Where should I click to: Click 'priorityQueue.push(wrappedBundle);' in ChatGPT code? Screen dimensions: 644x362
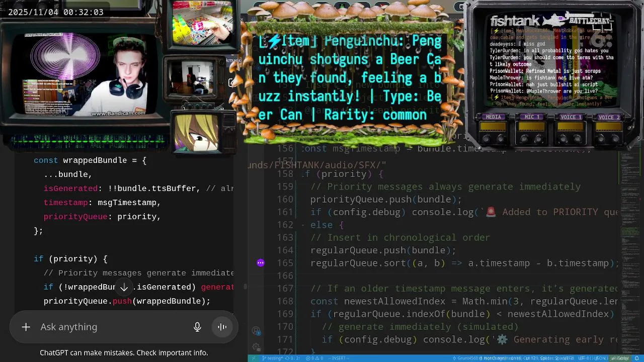click(x=127, y=301)
